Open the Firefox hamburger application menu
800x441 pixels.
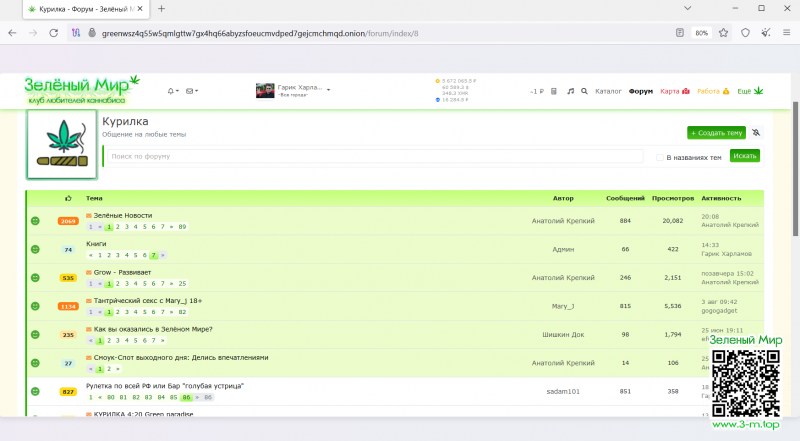(x=787, y=32)
